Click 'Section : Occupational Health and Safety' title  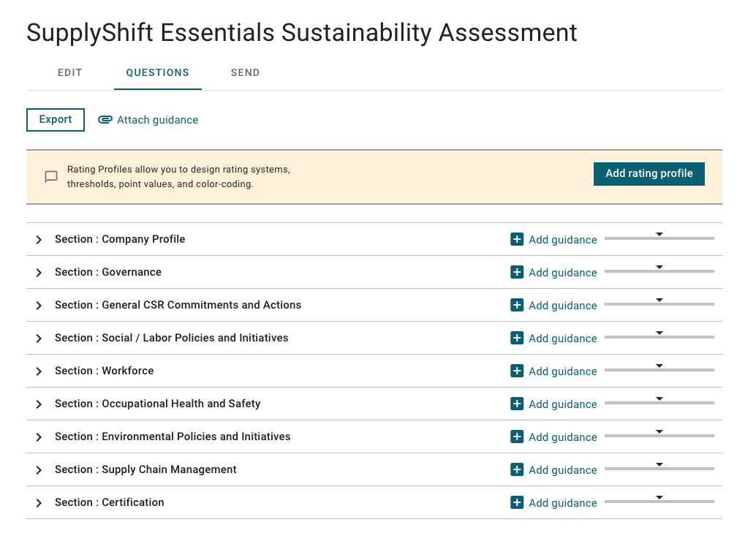158,404
